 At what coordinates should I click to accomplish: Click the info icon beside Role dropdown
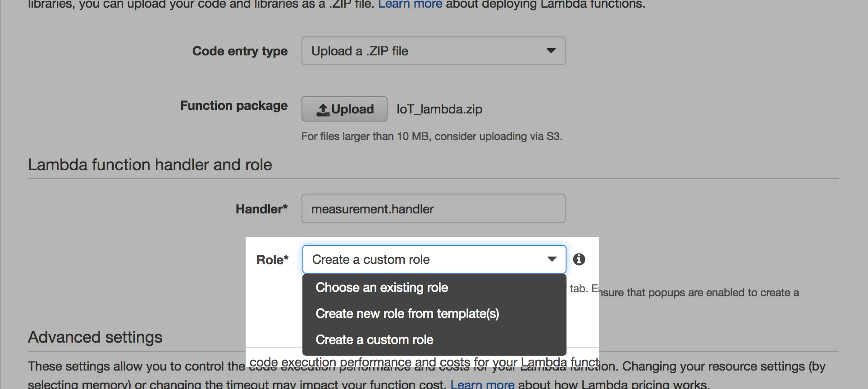[x=579, y=259]
